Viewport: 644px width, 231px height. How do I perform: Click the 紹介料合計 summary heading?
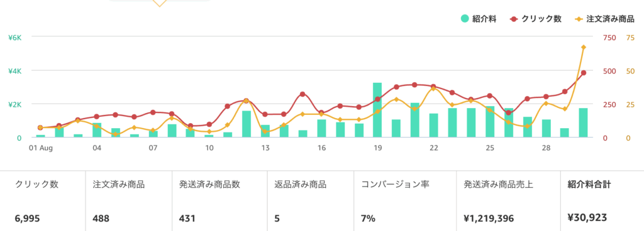[589, 185]
